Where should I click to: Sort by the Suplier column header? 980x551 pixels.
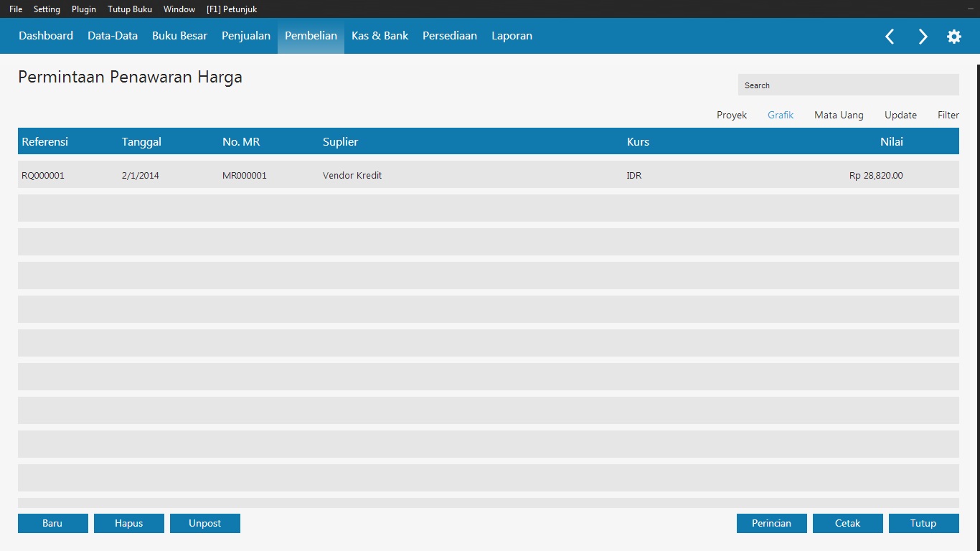[340, 142]
